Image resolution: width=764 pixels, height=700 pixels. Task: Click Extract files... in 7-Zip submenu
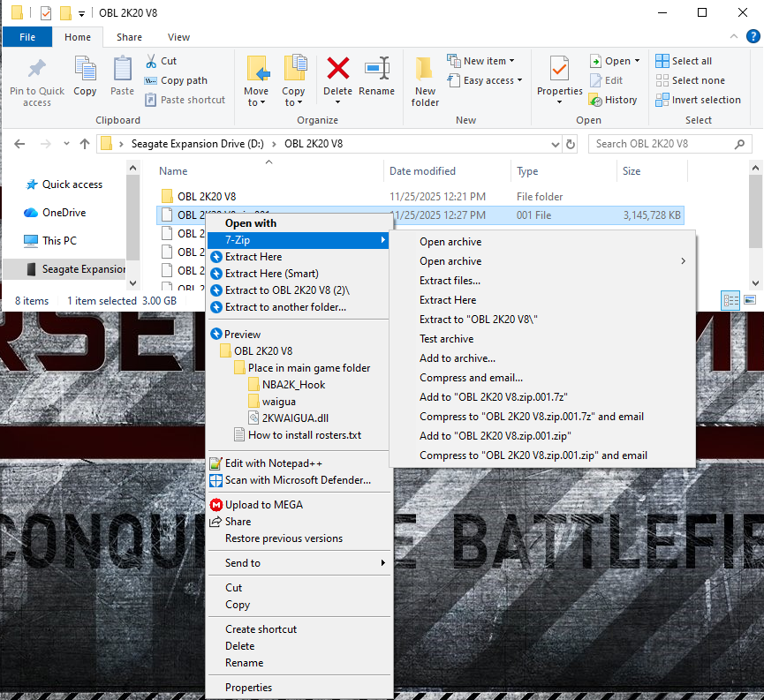click(450, 281)
